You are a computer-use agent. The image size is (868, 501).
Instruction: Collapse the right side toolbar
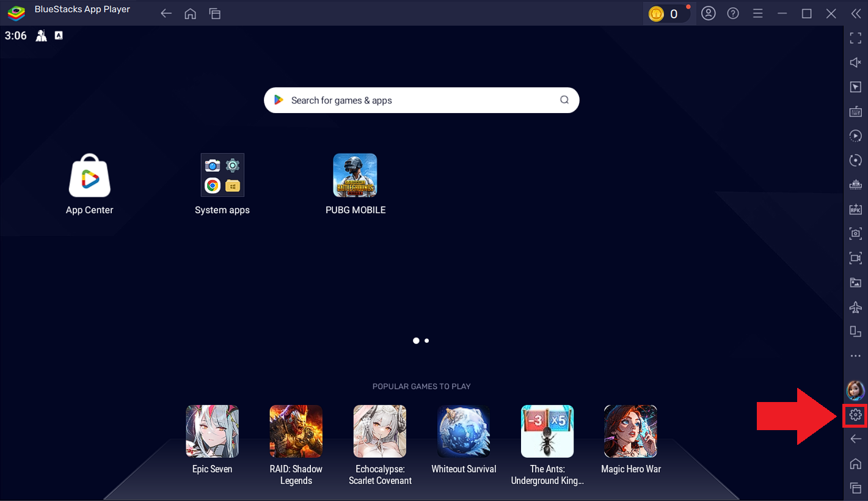tap(855, 13)
